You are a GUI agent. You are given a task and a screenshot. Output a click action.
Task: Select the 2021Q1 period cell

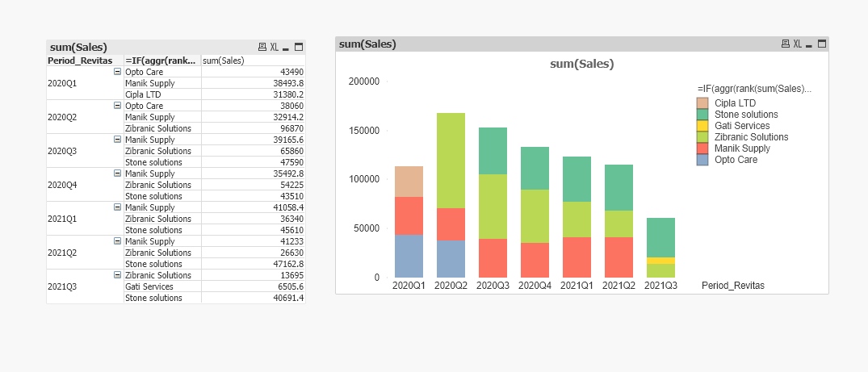pyautogui.click(x=86, y=218)
